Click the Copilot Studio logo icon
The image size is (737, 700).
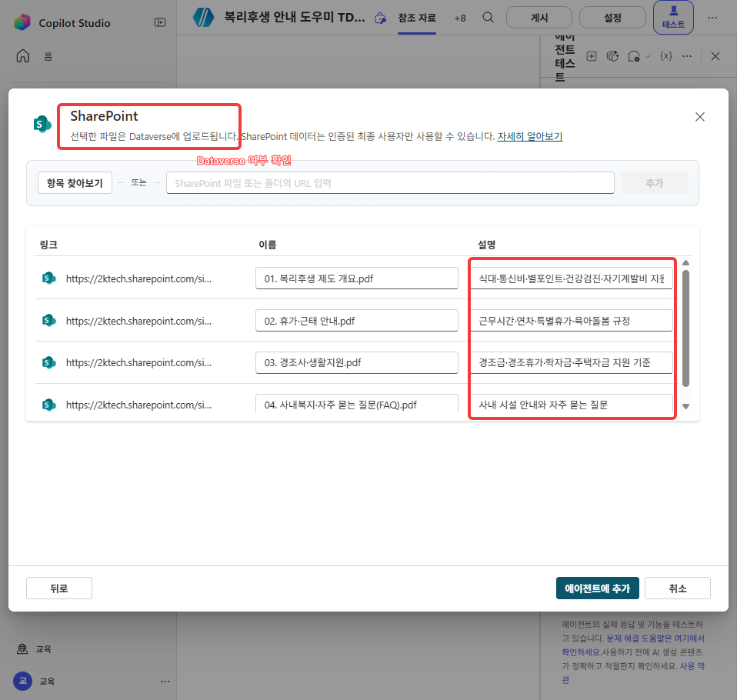[22, 22]
